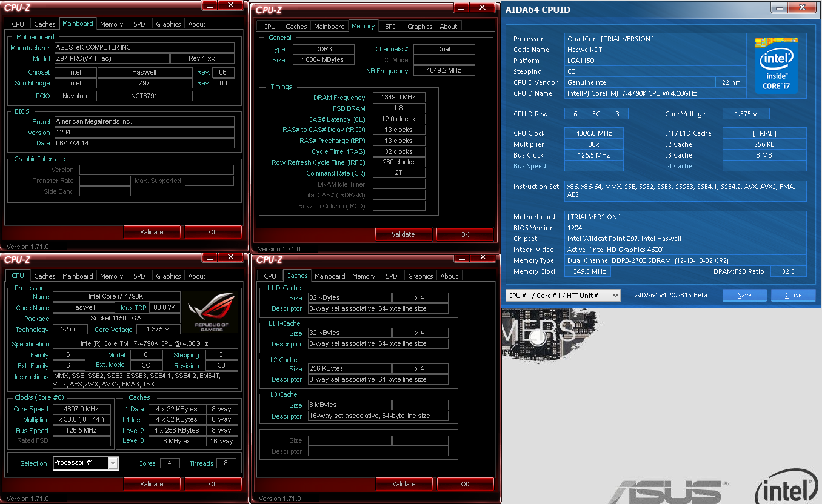Open Caches tab in the CPU-Z window showing Core Voltage
The image size is (822, 504).
tap(45, 276)
